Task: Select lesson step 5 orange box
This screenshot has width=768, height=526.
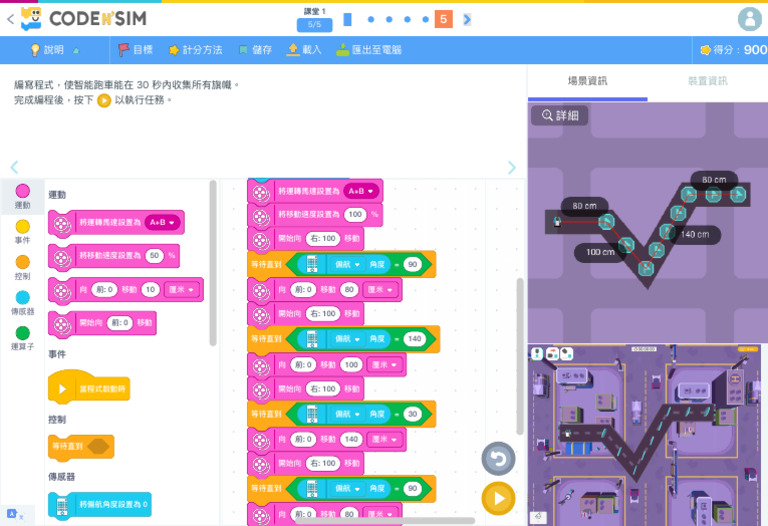Action: 443,19
